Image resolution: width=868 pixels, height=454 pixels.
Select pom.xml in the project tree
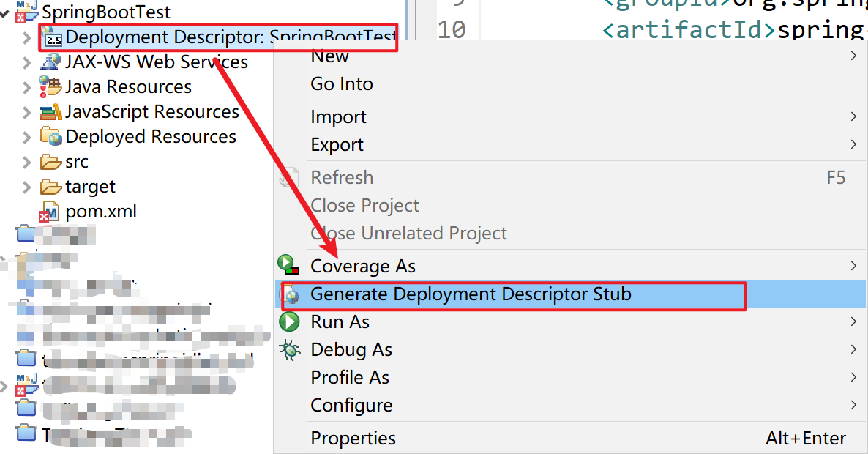tap(100, 212)
